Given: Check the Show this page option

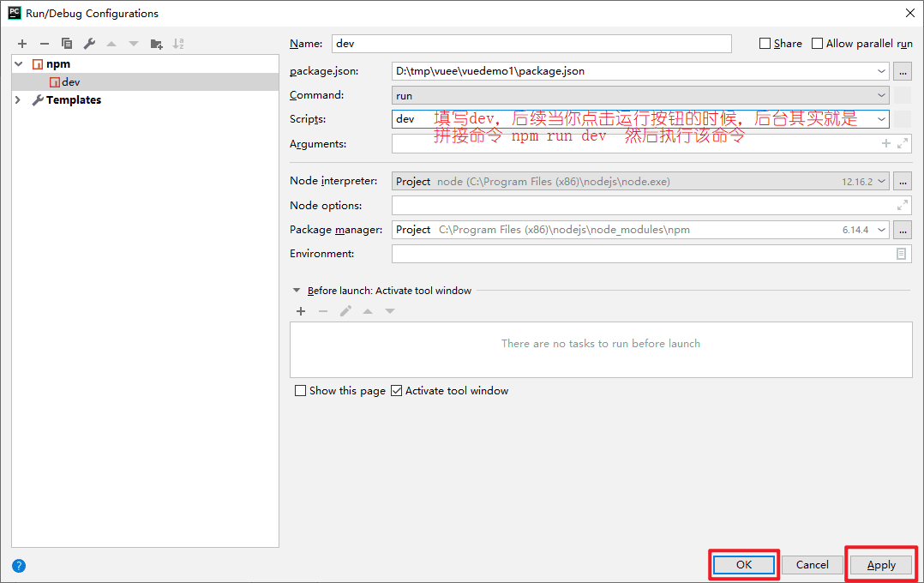Looking at the screenshot, I should [301, 391].
